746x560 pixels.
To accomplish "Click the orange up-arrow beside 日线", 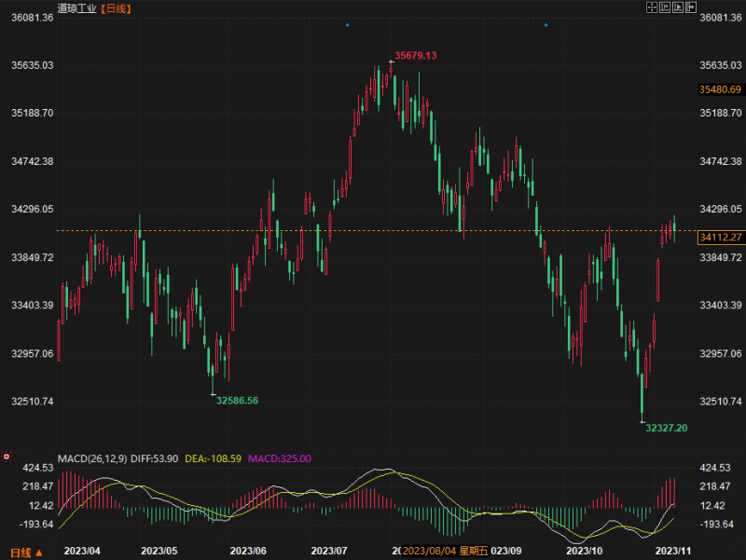I will pyautogui.click(x=39, y=553).
